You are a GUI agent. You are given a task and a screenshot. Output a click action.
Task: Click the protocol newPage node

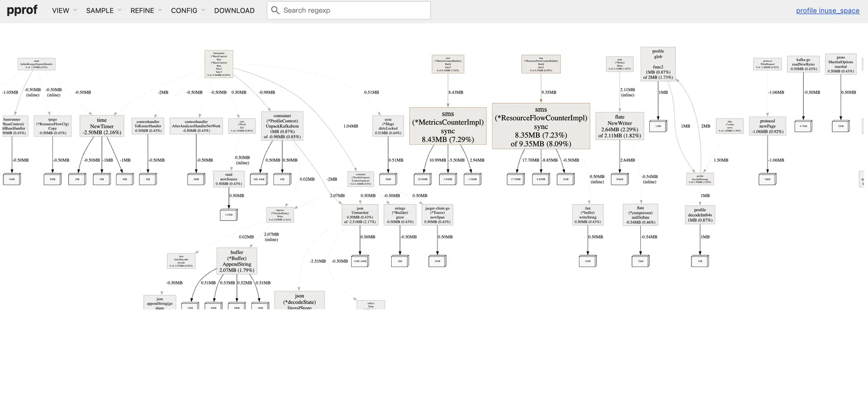[767, 126]
